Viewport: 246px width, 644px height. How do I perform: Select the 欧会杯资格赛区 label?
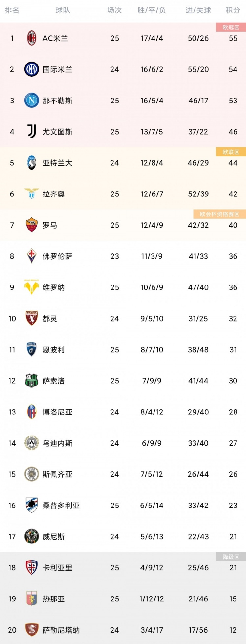click(219, 214)
